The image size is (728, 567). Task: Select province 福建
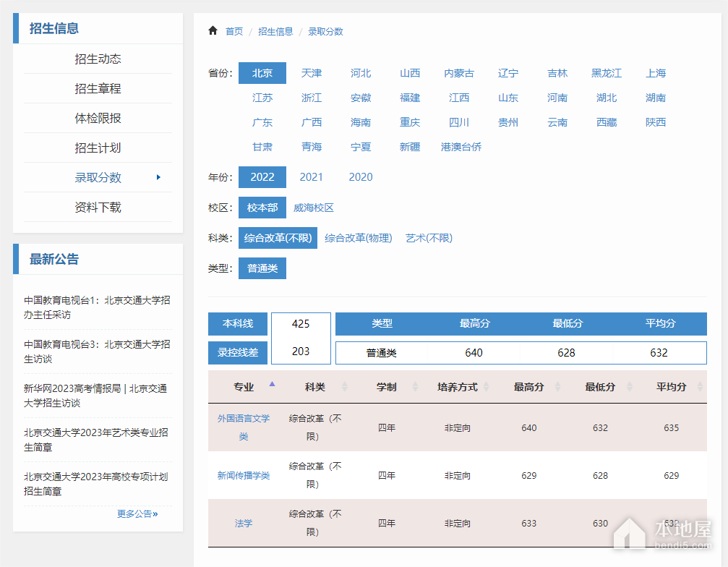[x=410, y=98]
